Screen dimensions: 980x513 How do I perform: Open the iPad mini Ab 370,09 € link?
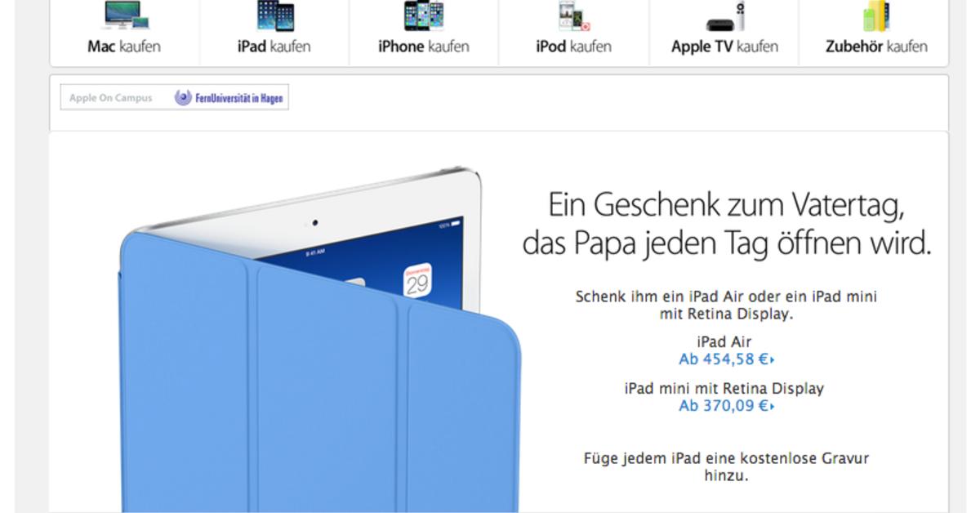[x=726, y=405]
